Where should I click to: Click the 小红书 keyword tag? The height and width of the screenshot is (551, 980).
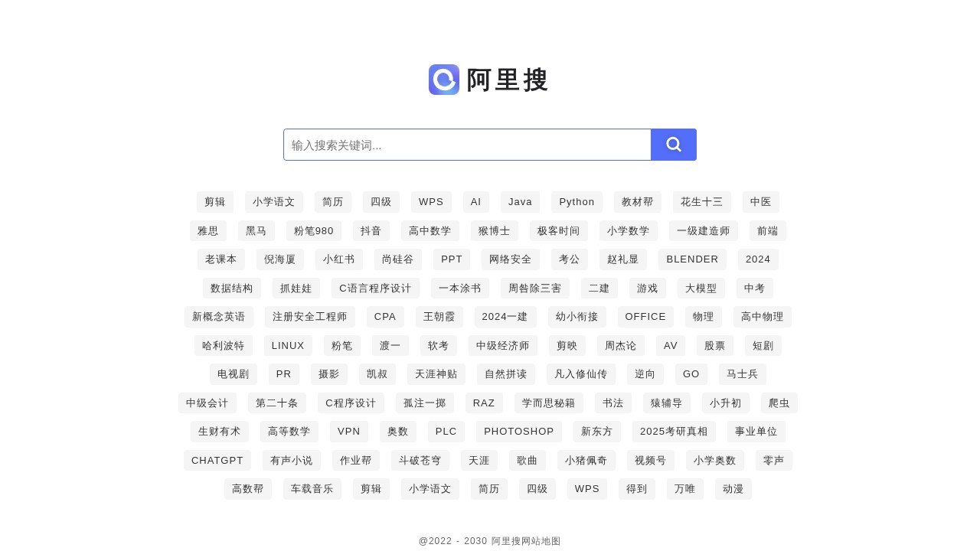click(x=338, y=259)
